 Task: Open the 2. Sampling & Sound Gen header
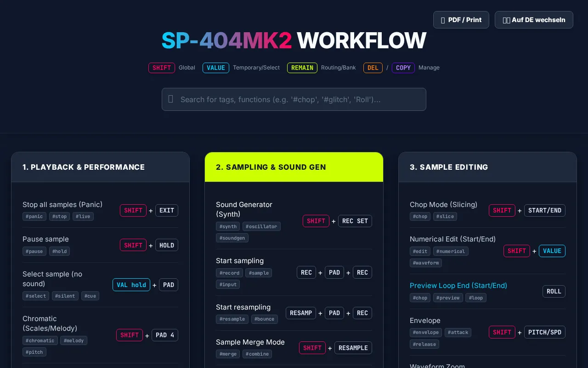(294, 167)
